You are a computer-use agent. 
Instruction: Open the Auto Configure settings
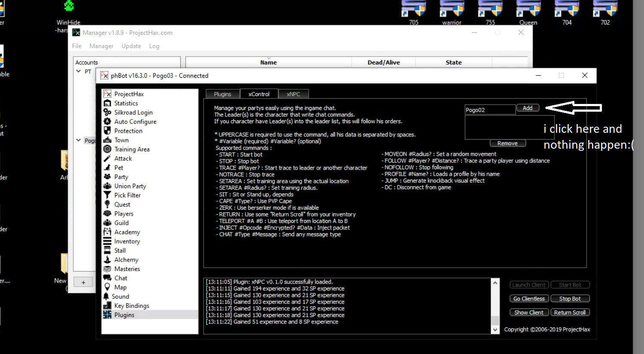tap(135, 121)
